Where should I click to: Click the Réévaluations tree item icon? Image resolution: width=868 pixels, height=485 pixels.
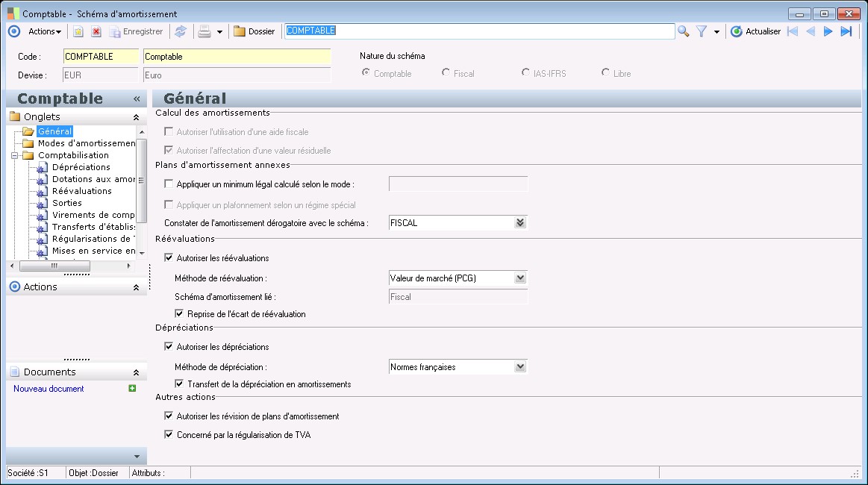coord(42,192)
